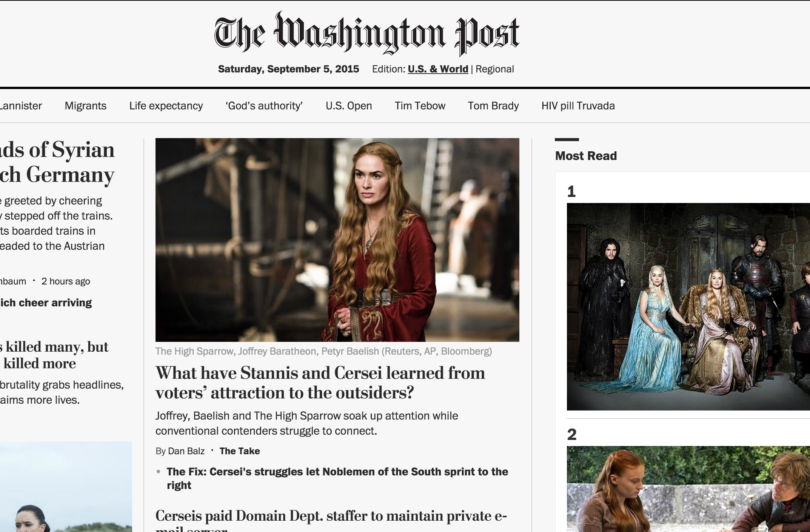The width and height of the screenshot is (810, 532).
Task: Go to the 'God's authority' topic
Action: (264, 106)
